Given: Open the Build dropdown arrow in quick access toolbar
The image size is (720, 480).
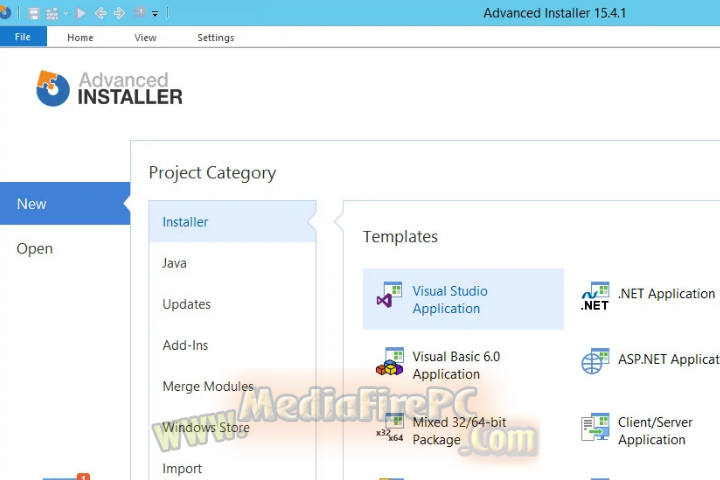Looking at the screenshot, I should 66,13.
